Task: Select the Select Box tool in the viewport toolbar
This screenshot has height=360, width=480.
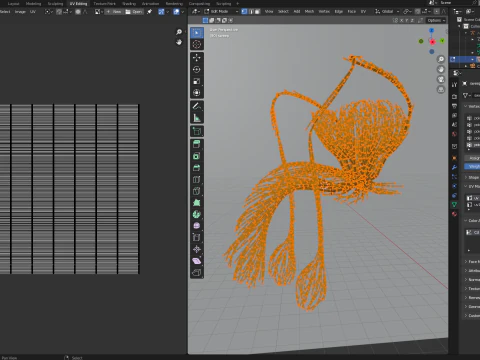Action: 197,33
